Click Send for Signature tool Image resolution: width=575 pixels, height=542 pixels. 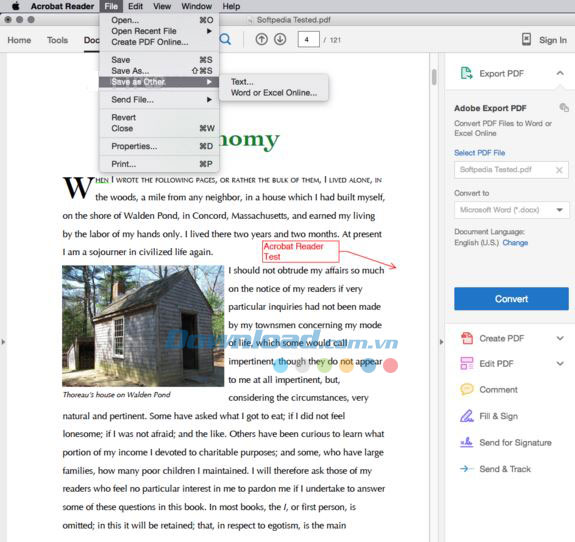tap(515, 443)
